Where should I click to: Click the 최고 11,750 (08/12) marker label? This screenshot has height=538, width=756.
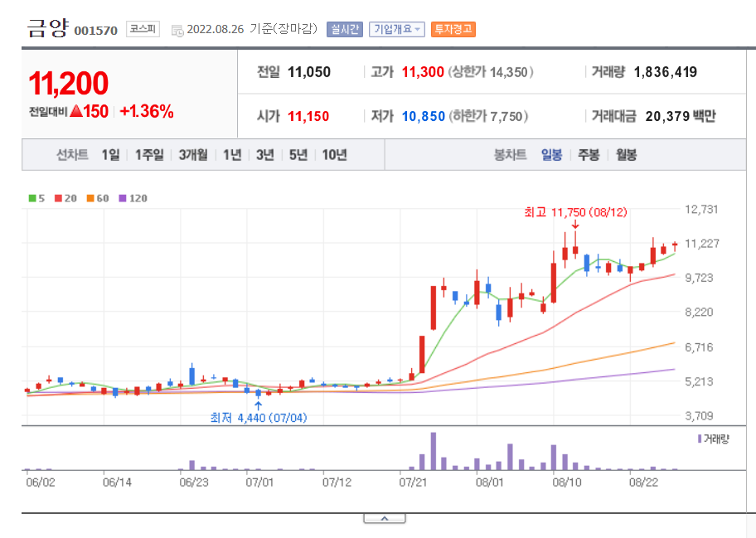pyautogui.click(x=575, y=212)
